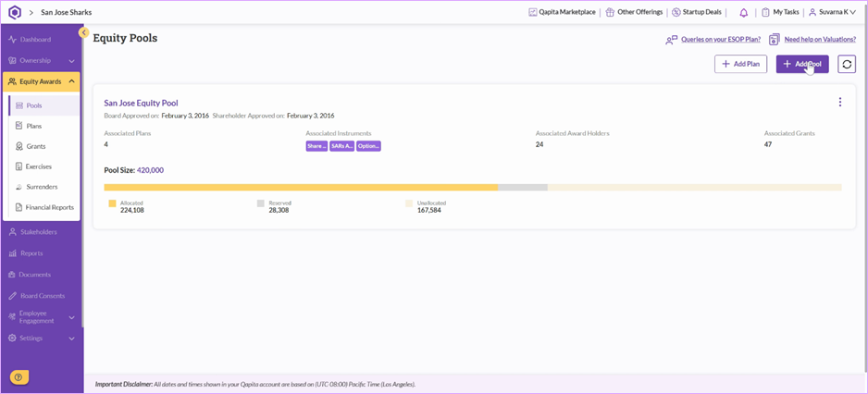Click the grey Reserved bar segment
Image resolution: width=868 pixels, height=394 pixels.
click(523, 188)
